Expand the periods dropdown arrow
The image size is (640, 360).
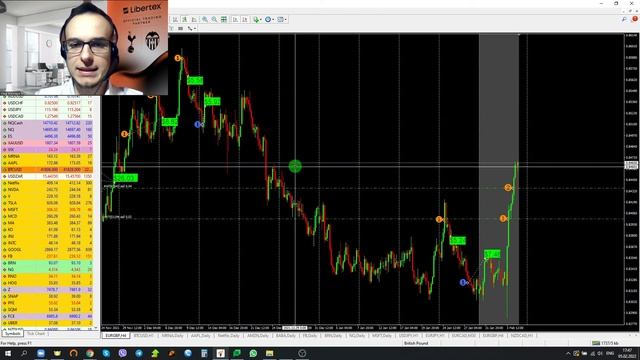273,20
